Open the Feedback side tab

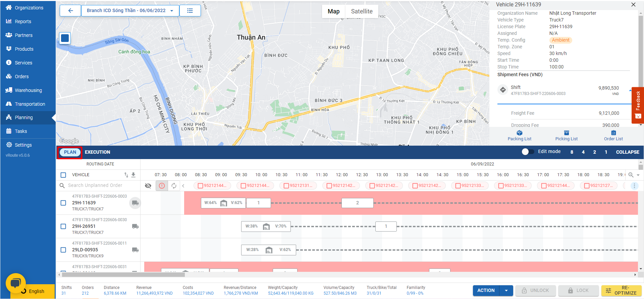(638, 105)
